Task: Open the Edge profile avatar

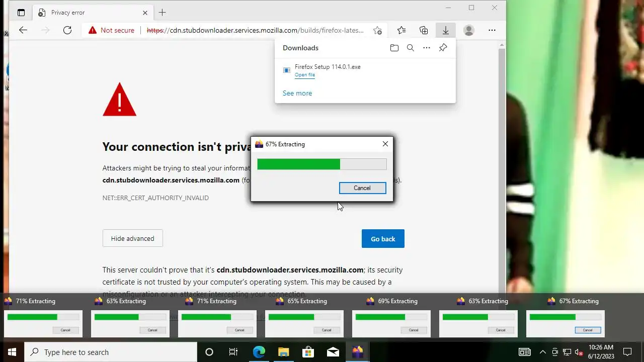Action: 469,30
